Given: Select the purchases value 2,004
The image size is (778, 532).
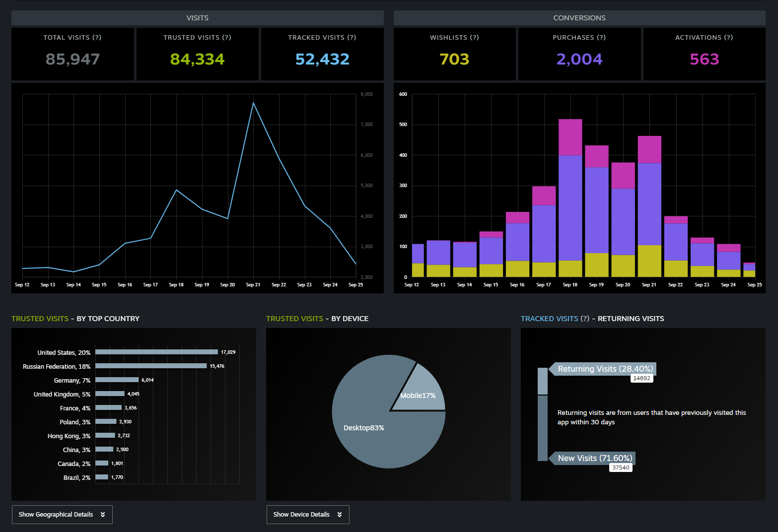Looking at the screenshot, I should click(x=579, y=60).
